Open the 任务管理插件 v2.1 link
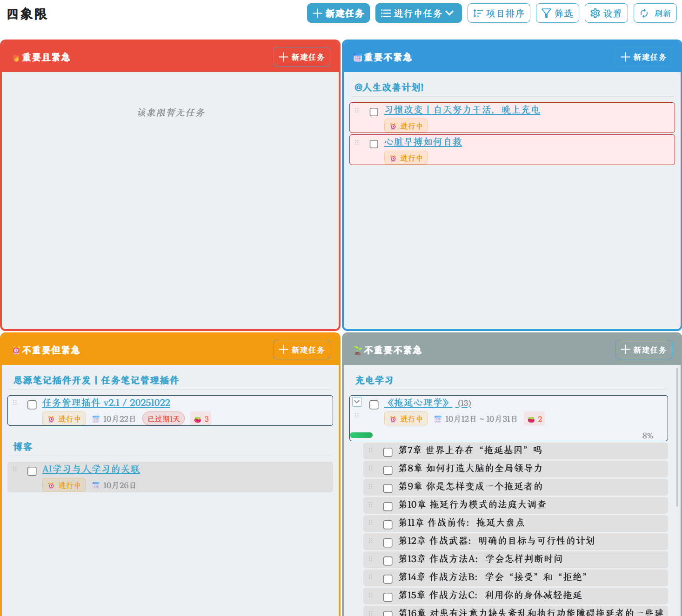Image resolution: width=682 pixels, height=616 pixels. click(106, 403)
